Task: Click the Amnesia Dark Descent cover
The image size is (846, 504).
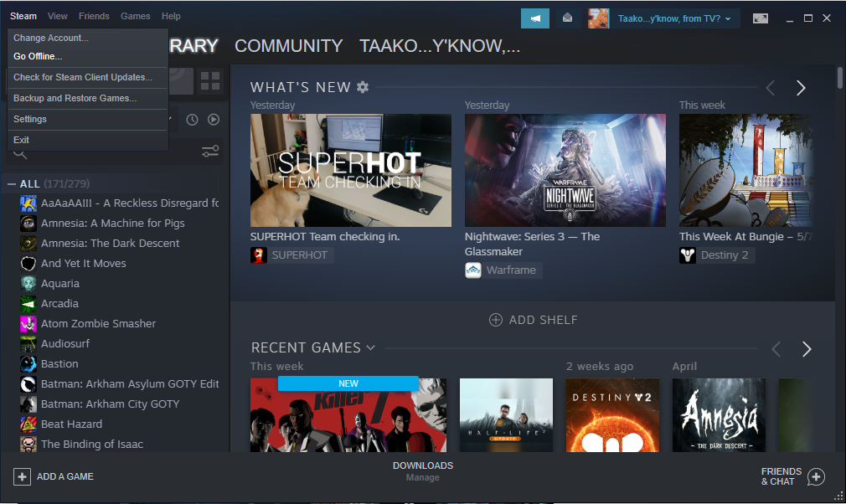Action: click(719, 415)
